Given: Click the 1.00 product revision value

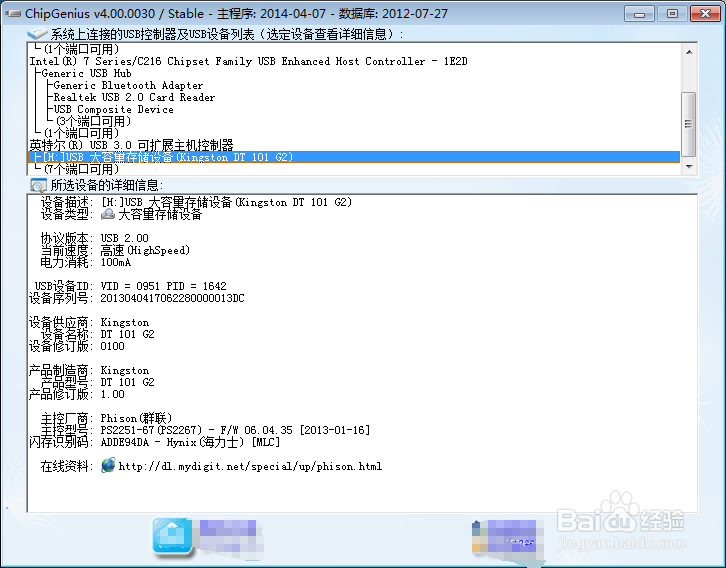Looking at the screenshot, I should 113,394.
